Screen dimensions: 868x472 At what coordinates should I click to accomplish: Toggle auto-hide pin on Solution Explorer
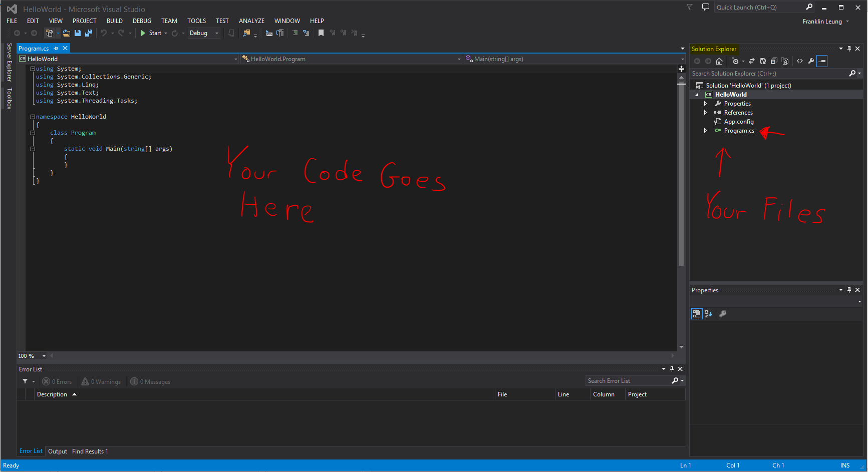(x=849, y=49)
